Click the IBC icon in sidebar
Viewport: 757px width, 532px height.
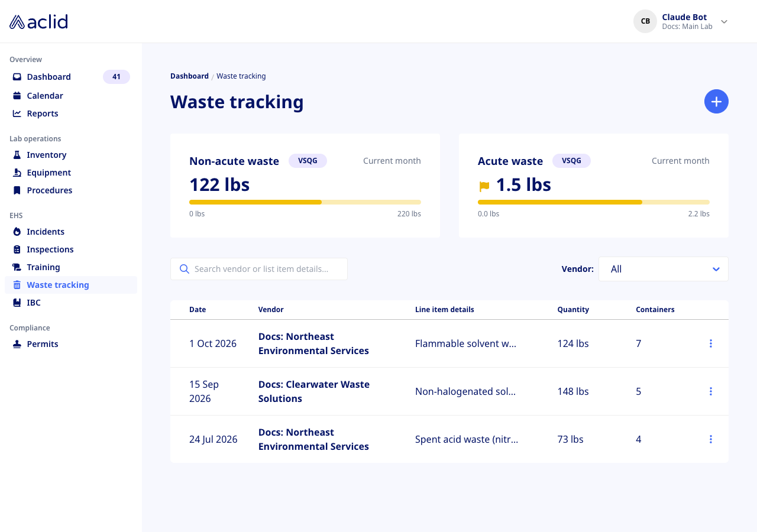point(17,303)
